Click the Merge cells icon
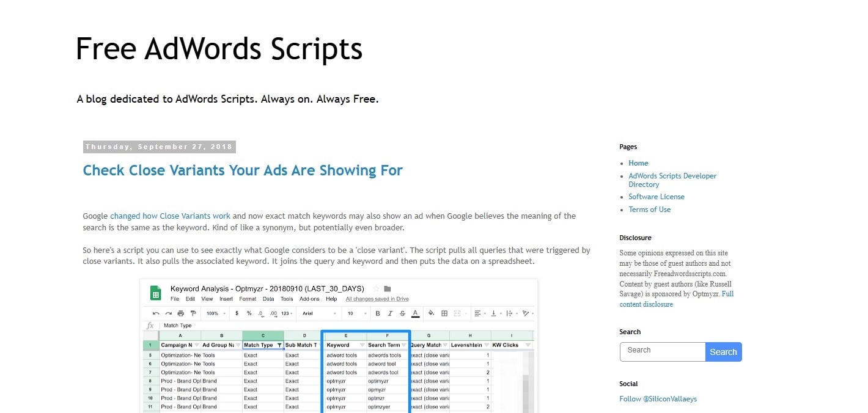Image resolution: width=868 pixels, height=413 pixels. (457, 313)
